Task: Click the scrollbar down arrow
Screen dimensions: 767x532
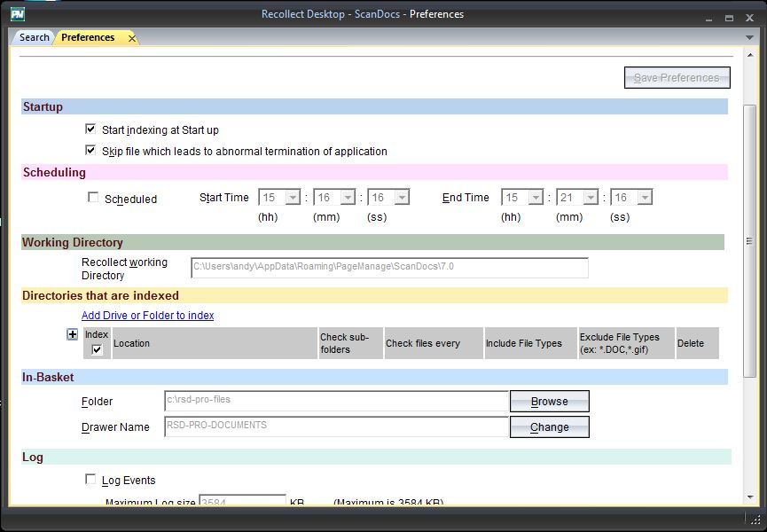Action: (x=749, y=497)
